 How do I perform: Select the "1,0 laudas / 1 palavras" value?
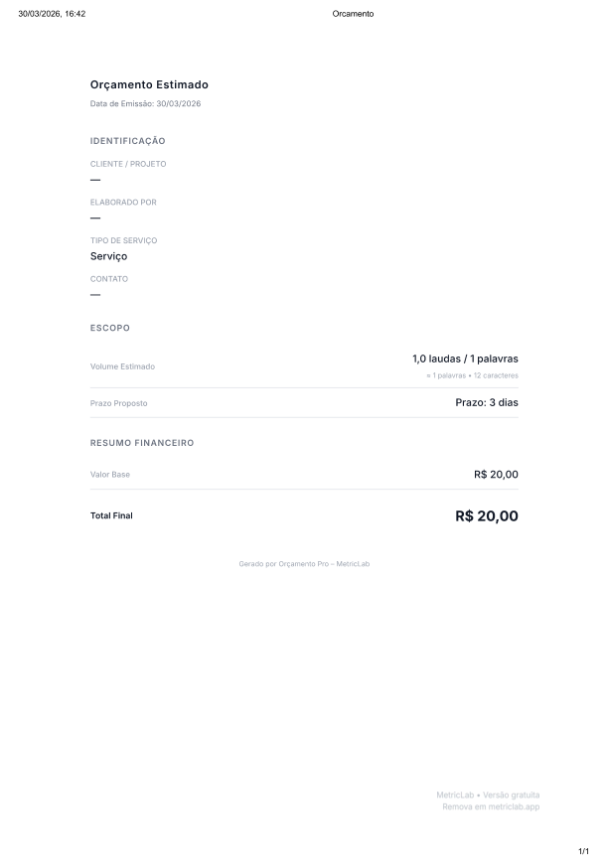[465, 359]
